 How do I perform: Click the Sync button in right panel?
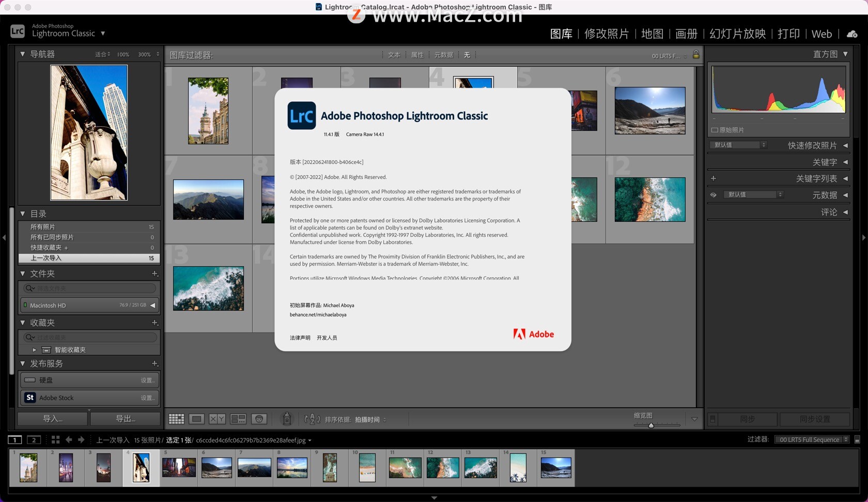[x=748, y=419]
